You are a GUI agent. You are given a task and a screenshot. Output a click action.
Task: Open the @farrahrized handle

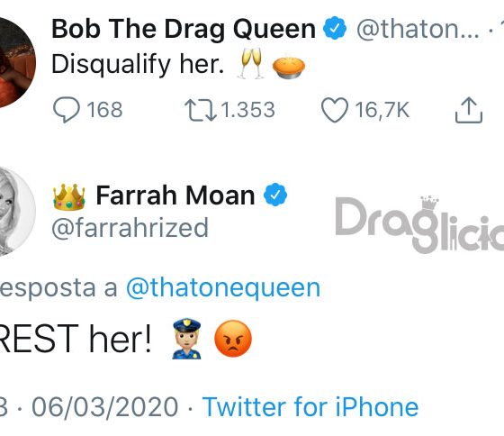(130, 228)
